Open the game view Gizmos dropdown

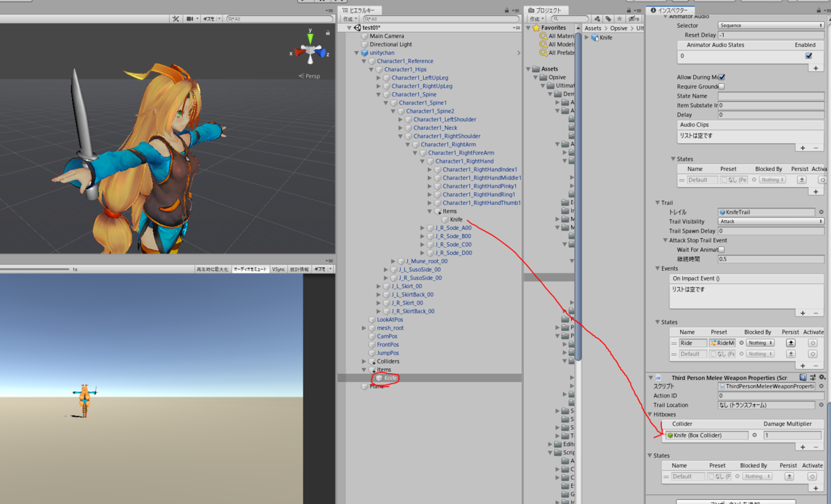coord(323,269)
